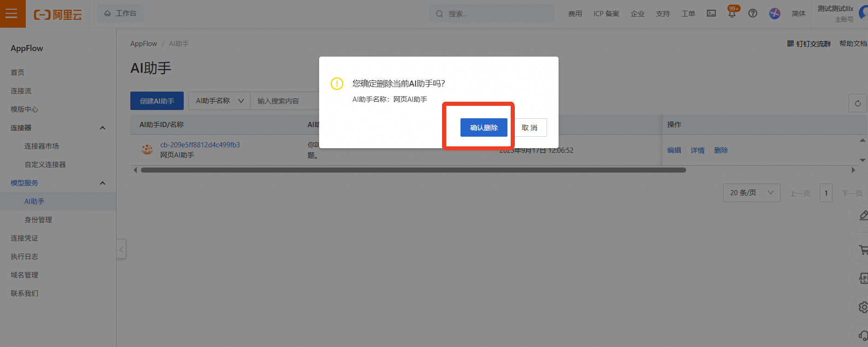Click the operations column scroll down arrow

point(862,160)
